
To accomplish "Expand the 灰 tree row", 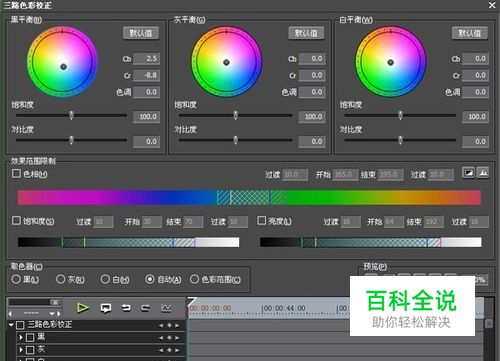I will coord(21,350).
